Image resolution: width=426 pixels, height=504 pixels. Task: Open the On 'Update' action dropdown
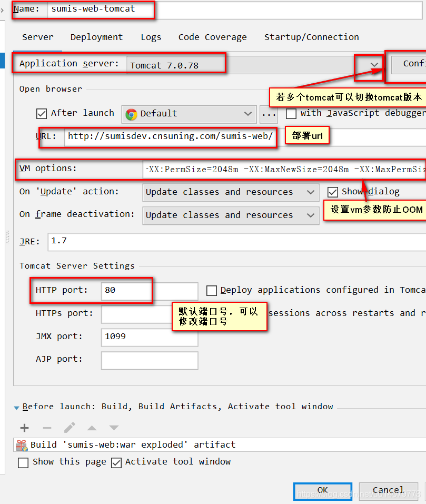click(x=231, y=192)
